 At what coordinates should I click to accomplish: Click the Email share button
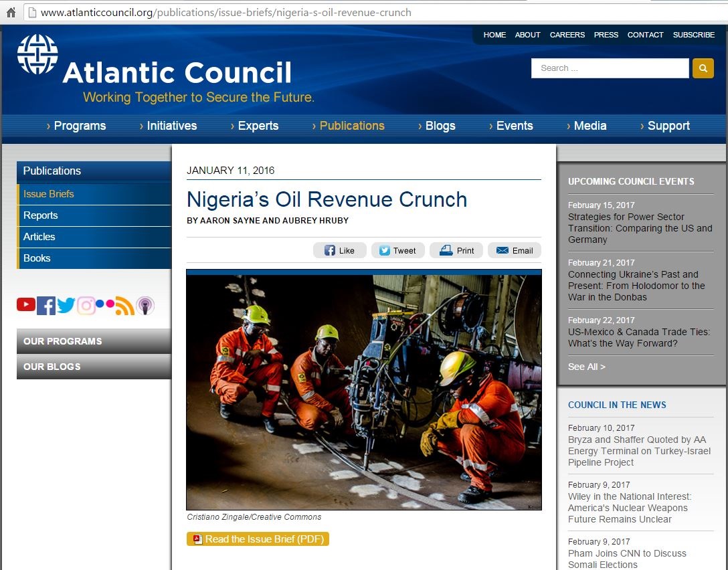tap(514, 251)
